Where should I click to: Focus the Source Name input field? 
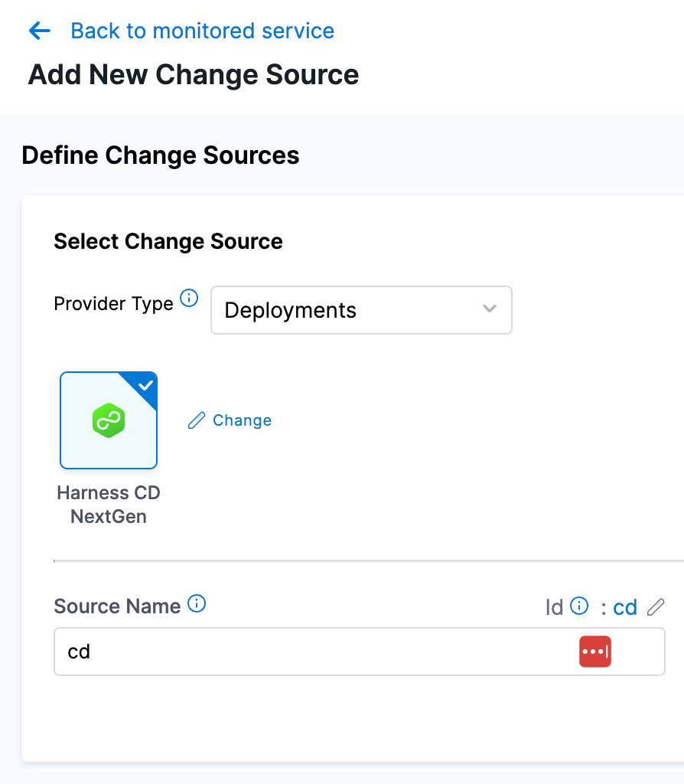pos(306,652)
